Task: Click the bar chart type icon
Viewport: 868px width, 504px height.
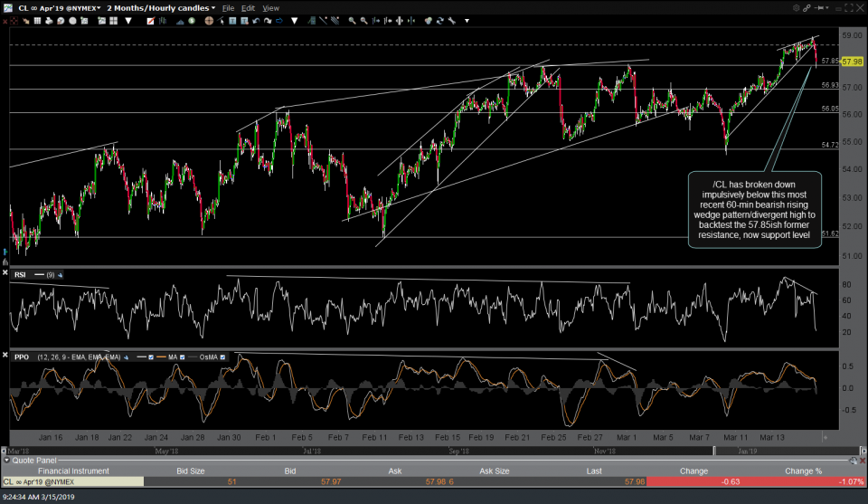Action: tap(162, 21)
